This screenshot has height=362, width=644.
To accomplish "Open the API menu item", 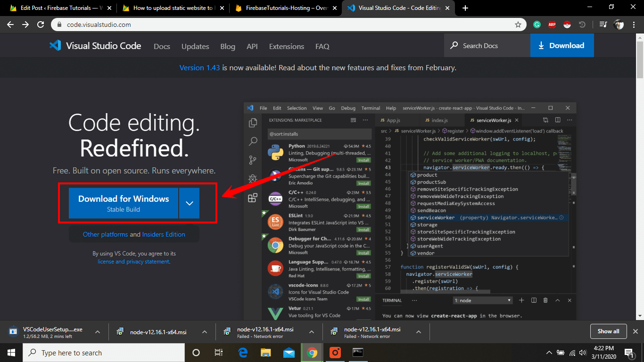I will [x=252, y=46].
